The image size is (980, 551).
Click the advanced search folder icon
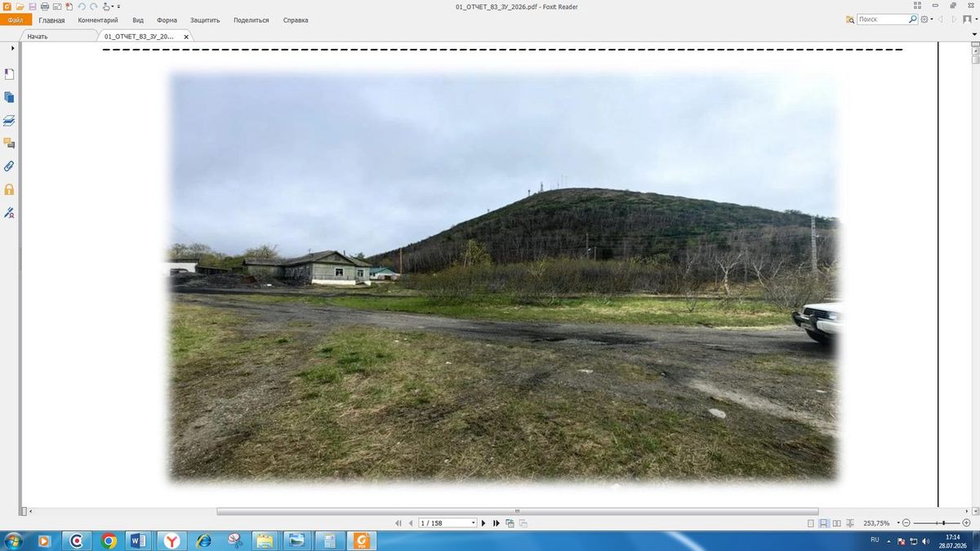(850, 19)
